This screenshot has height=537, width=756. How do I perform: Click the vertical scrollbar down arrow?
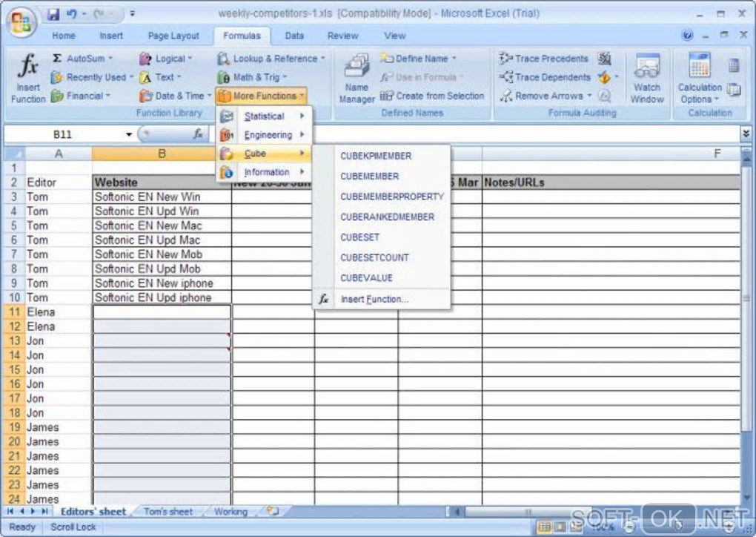(746, 498)
